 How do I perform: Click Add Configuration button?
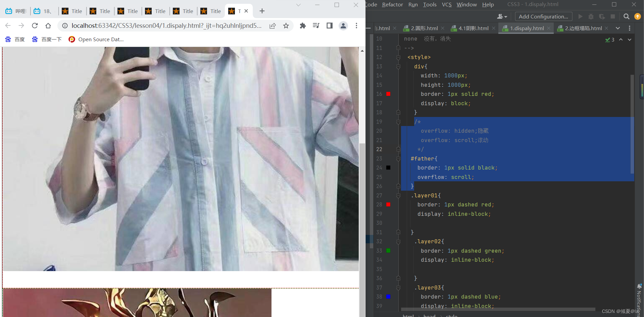(x=544, y=16)
